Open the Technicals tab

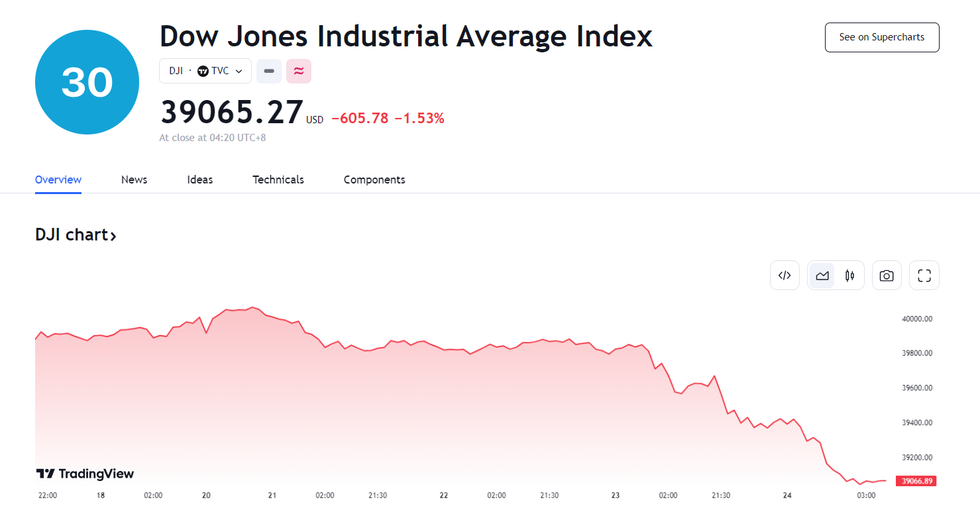[x=278, y=180]
